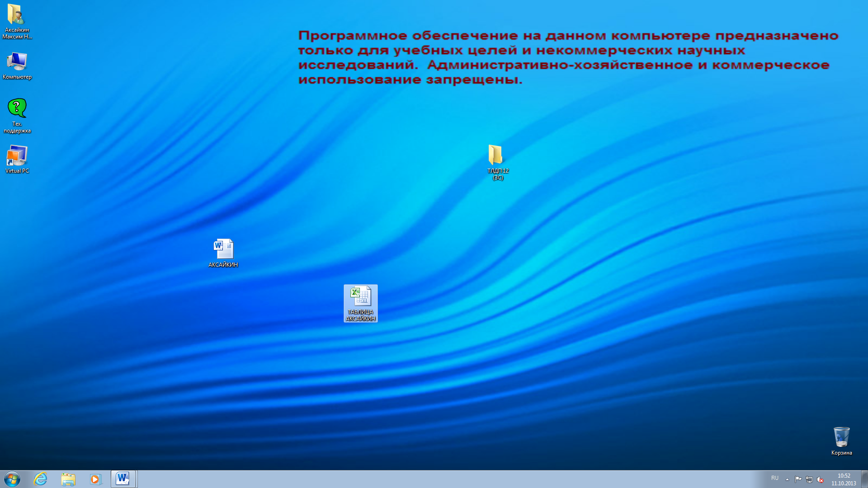Open the Action Center flag icon

tap(798, 479)
